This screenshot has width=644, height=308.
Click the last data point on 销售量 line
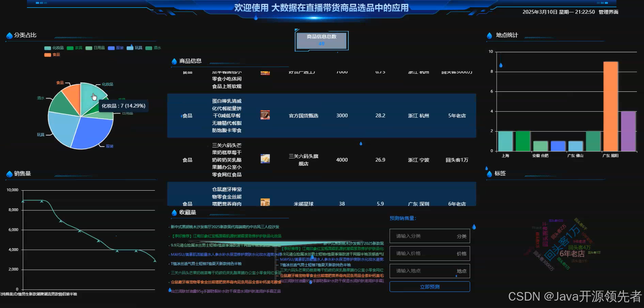155,260
